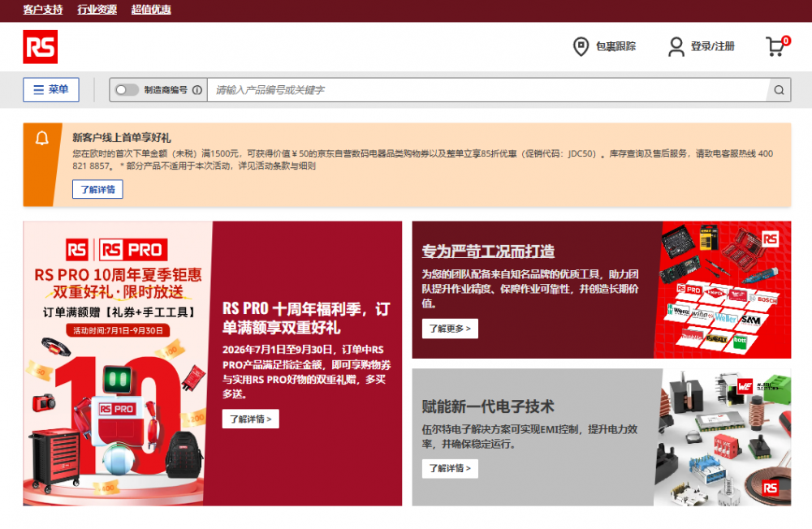The width and height of the screenshot is (812, 529).
Task: Click the parcel tracking location pin icon
Action: tap(581, 46)
